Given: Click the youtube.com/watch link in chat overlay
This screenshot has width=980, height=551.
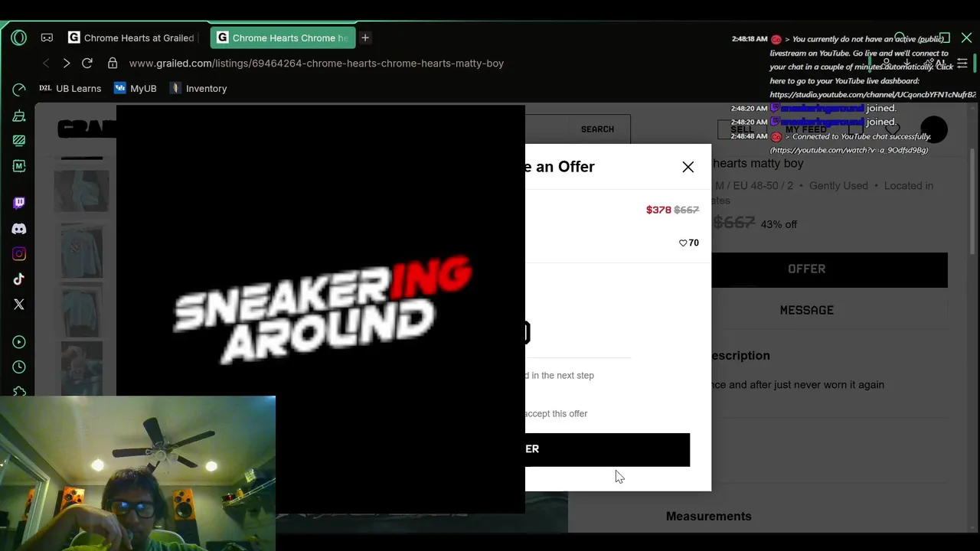Looking at the screenshot, I should [848, 150].
